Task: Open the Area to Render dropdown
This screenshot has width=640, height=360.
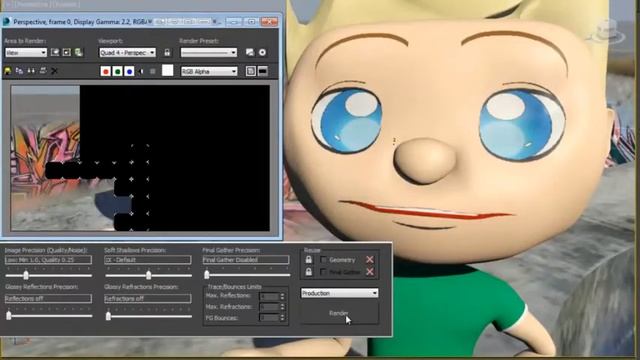Action: 26,53
